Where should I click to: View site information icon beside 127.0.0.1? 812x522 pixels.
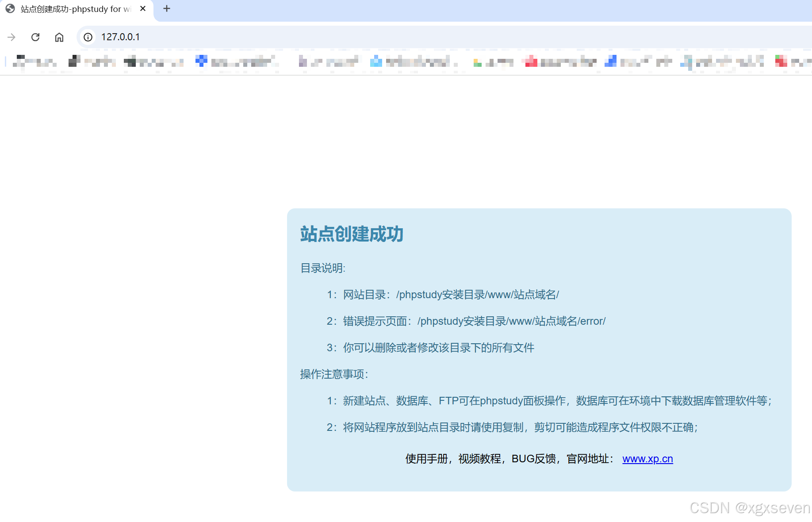point(88,37)
